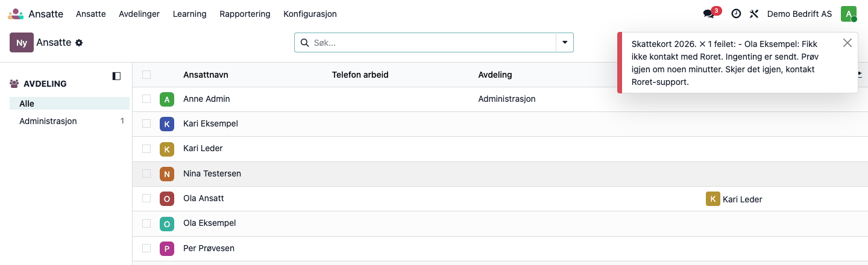Image resolution: width=868 pixels, height=265 pixels.
Task: Dismiss the Skattekort error notification
Action: pyautogui.click(x=848, y=43)
